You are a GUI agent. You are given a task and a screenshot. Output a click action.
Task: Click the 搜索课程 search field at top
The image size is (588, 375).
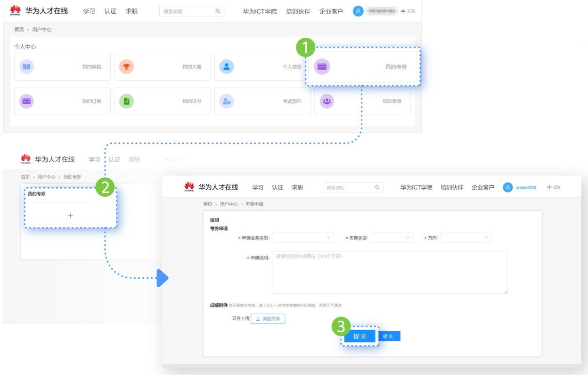[x=187, y=11]
